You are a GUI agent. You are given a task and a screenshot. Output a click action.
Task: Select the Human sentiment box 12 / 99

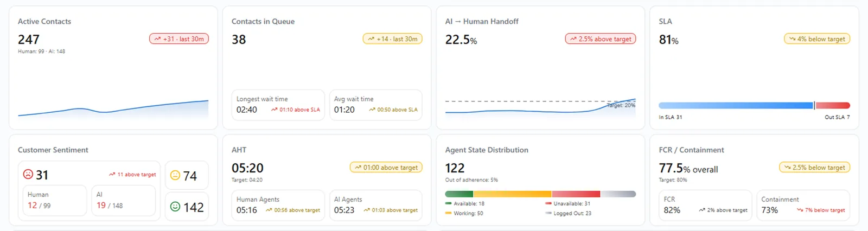point(54,200)
